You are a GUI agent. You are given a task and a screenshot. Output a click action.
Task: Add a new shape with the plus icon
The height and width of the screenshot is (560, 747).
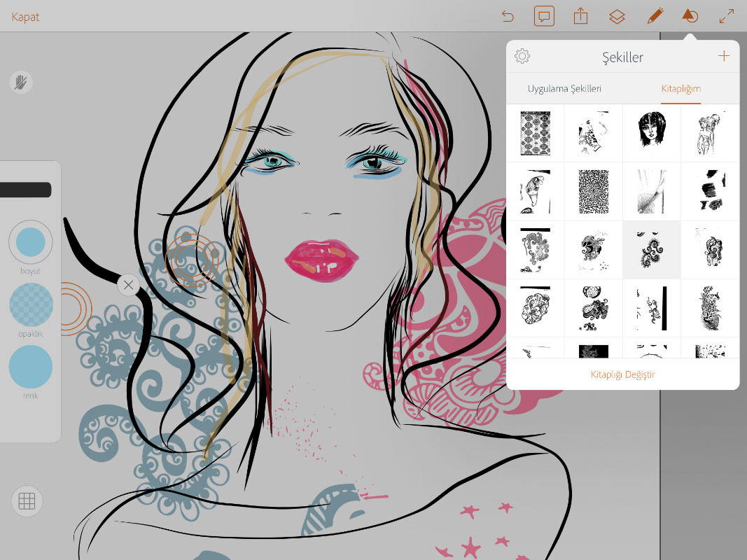point(724,56)
